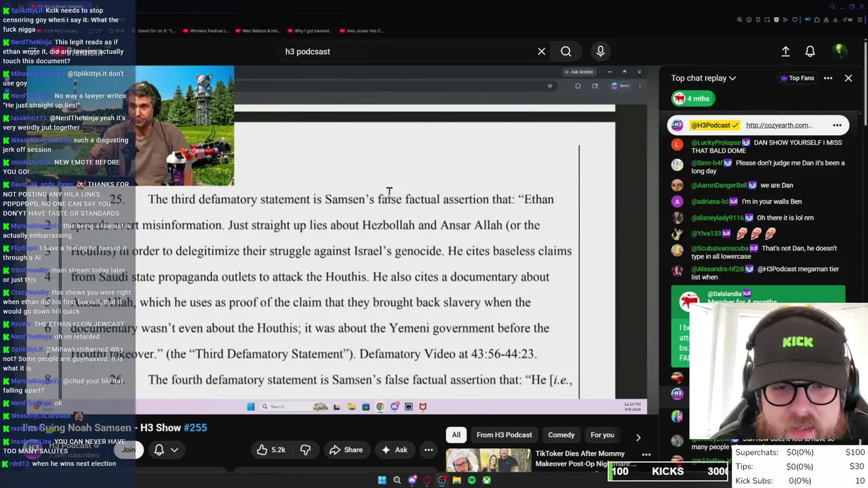The width and height of the screenshot is (868, 488).
Task: Click the Ask AI button below video
Action: coord(394,449)
